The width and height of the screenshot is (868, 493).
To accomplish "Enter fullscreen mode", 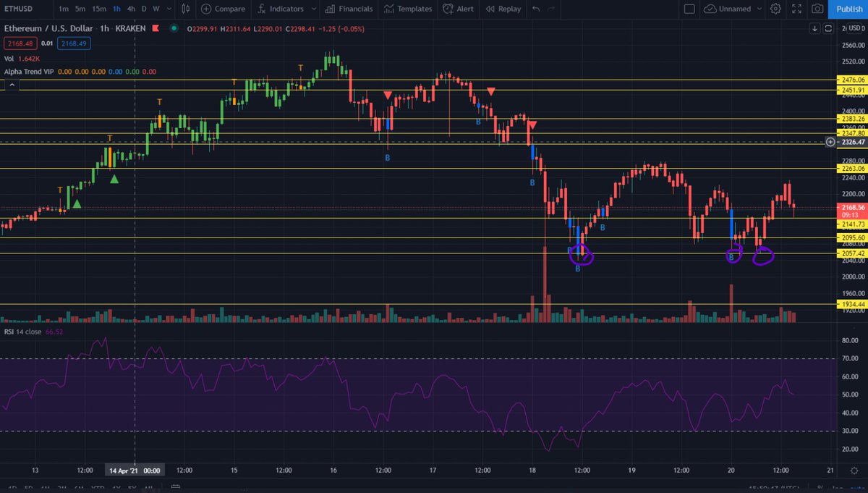I will pyautogui.click(x=796, y=9).
